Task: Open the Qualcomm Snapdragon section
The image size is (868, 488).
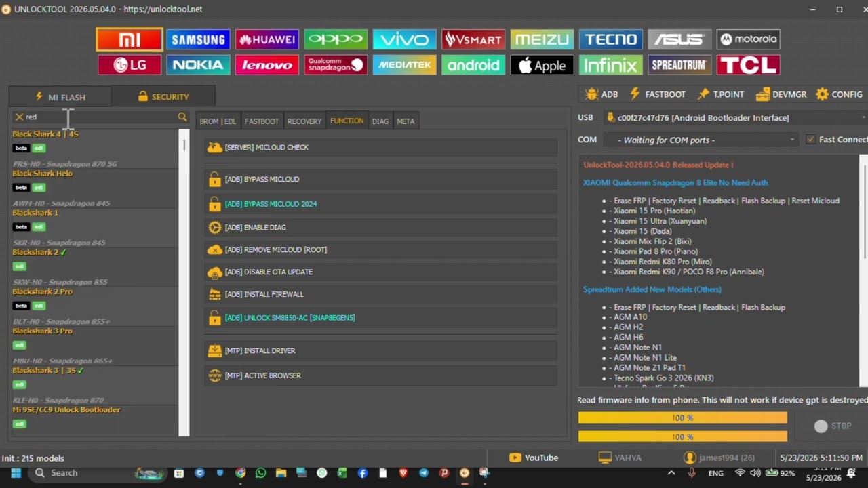Action: coord(336,65)
